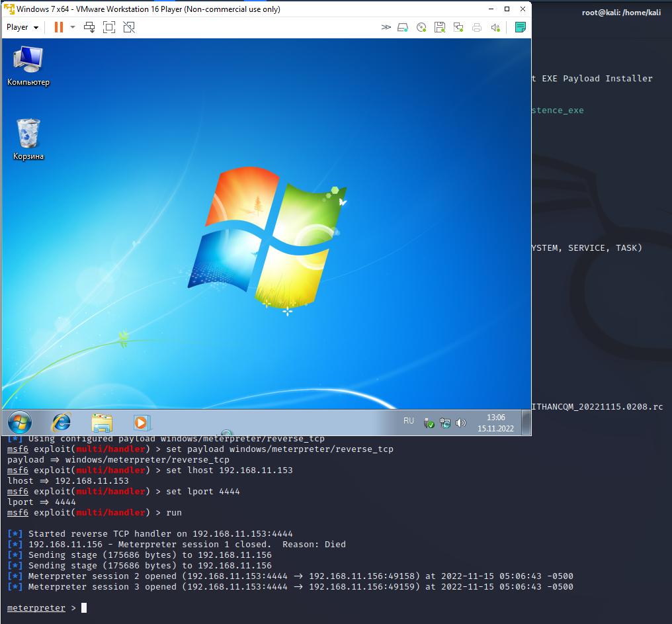
Task: Open the safely remove hardware tray icon
Action: pyautogui.click(x=429, y=423)
